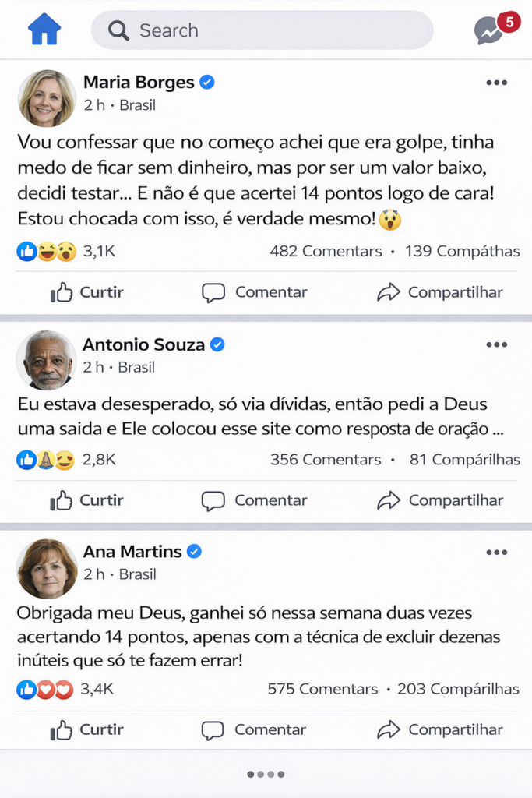Click the pagination dots at the bottom
This screenshot has height=798, width=532.
(266, 774)
